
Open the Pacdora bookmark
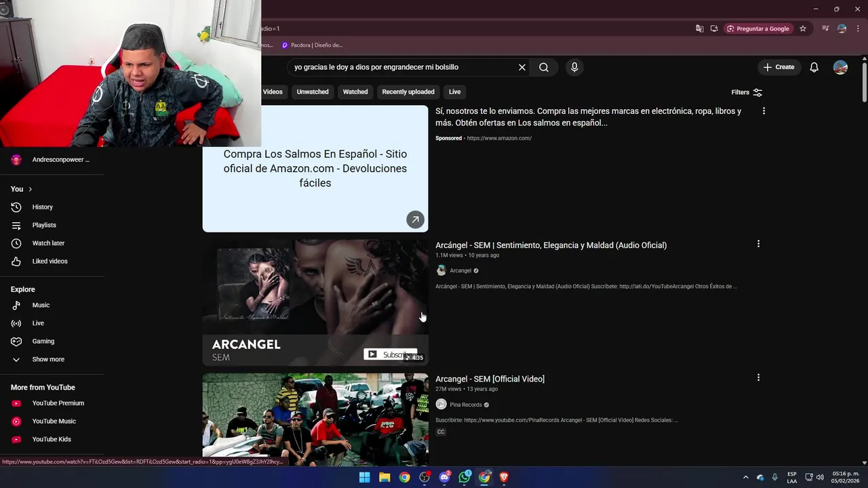312,45
